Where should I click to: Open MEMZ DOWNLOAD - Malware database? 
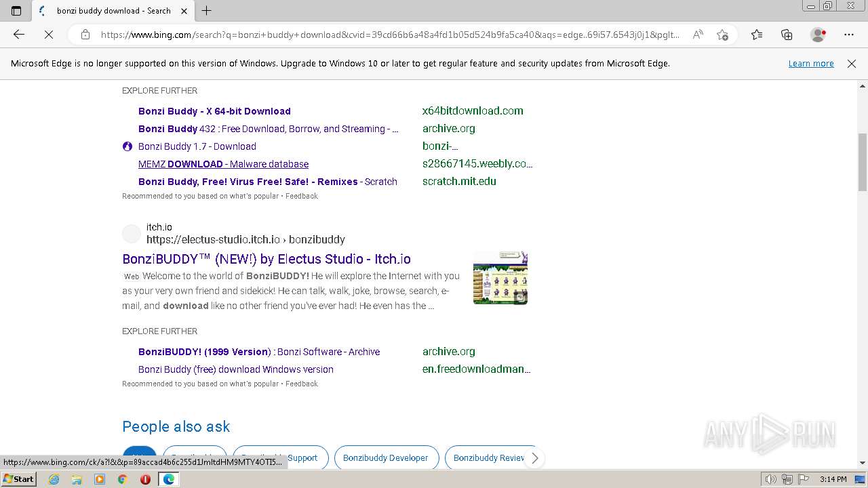(x=223, y=164)
